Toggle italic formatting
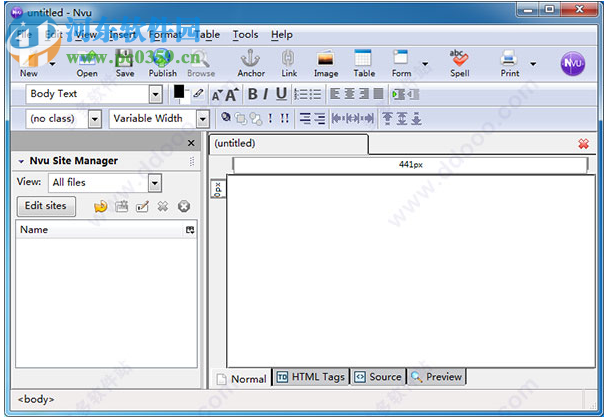607x417 pixels. [266, 94]
